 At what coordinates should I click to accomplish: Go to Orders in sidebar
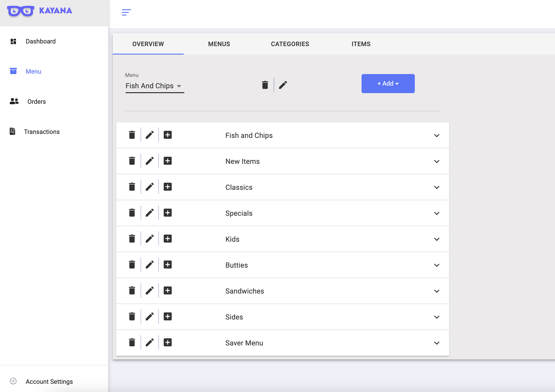pos(37,102)
